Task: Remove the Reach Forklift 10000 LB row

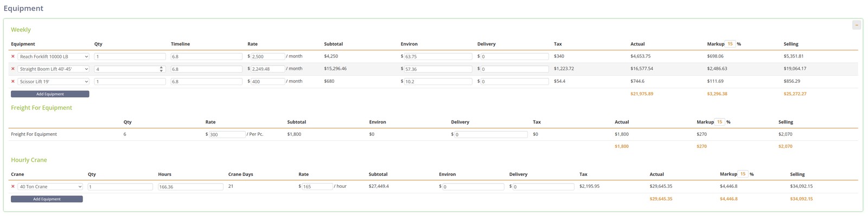Action: [13, 56]
